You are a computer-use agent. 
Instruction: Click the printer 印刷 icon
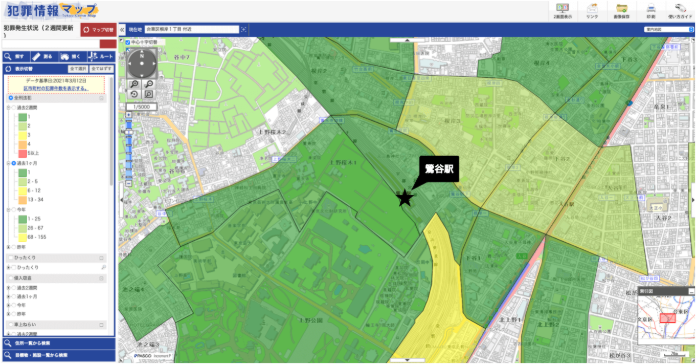point(651,11)
